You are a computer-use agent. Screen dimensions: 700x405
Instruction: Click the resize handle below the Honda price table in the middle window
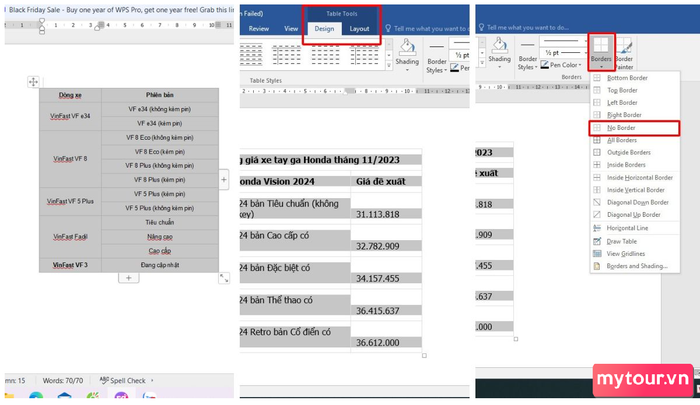[424, 355]
